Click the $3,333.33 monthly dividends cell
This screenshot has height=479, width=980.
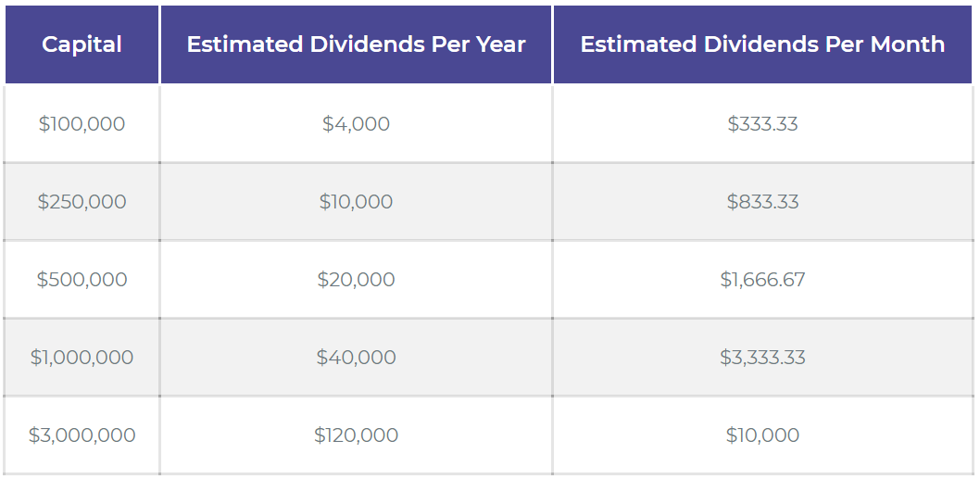[762, 358]
